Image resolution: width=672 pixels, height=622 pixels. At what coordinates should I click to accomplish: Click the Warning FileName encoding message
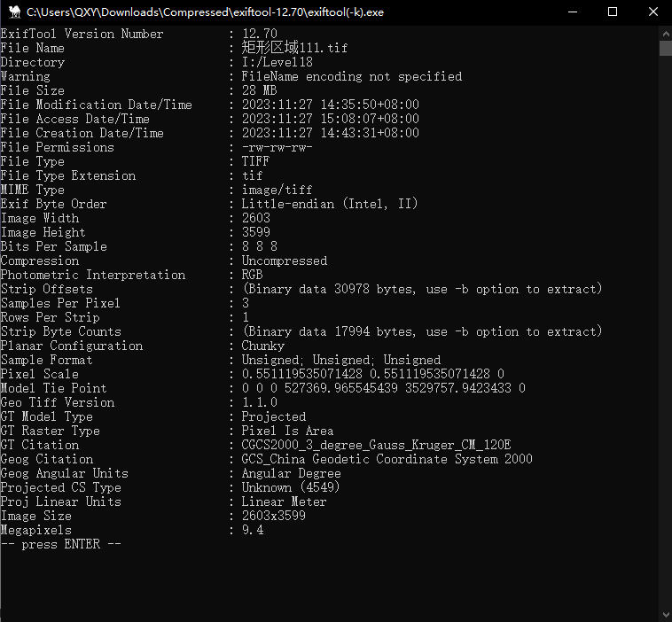click(351, 76)
